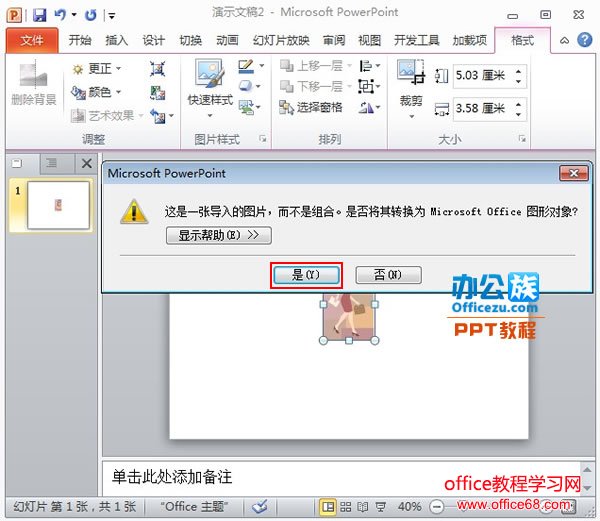
Task: Open the 开发工具 tab
Action: [x=416, y=40]
